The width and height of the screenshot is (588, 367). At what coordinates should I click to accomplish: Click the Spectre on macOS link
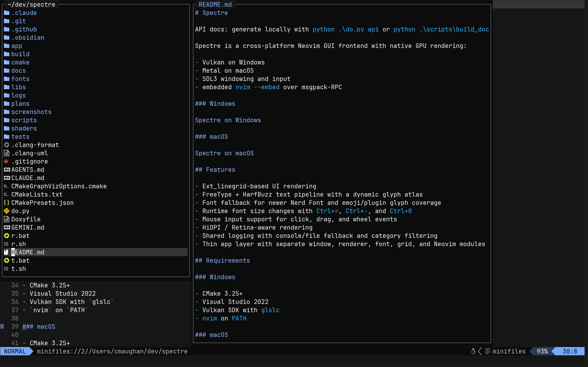(224, 153)
